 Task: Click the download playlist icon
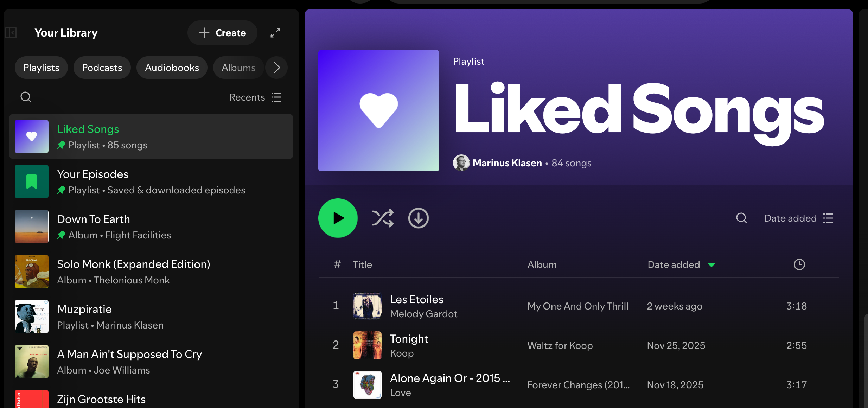pos(418,218)
